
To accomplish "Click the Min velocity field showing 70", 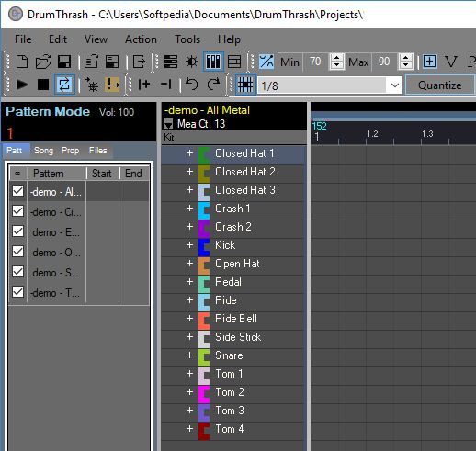I will click(x=315, y=62).
